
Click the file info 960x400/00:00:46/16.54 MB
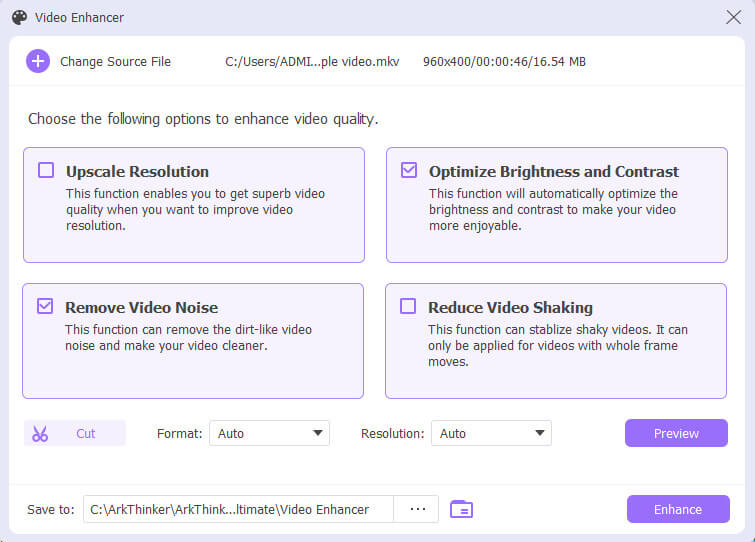(x=504, y=62)
